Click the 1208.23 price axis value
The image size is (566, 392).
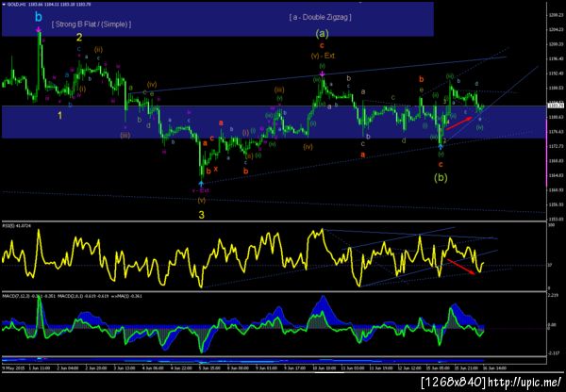point(557,15)
